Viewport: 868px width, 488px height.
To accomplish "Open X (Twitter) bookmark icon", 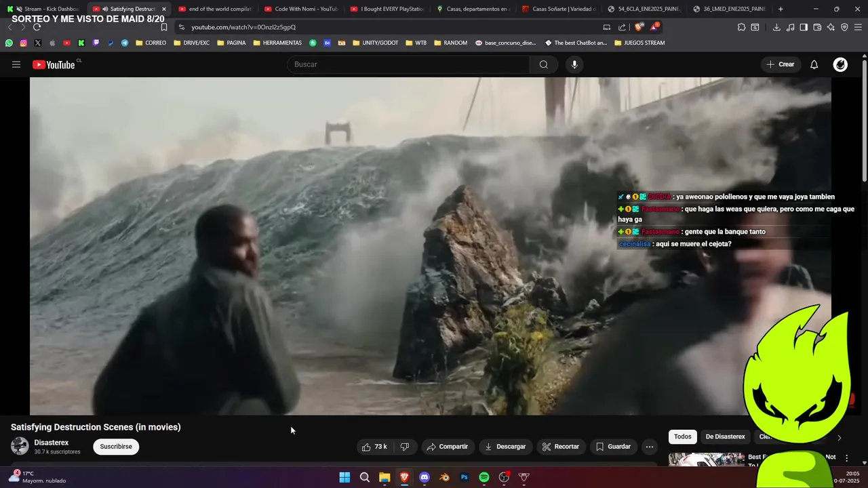I will point(37,43).
